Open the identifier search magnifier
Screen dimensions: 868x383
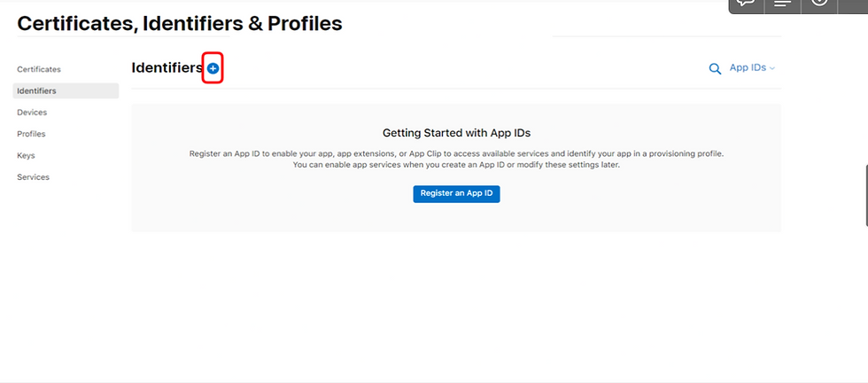click(x=715, y=68)
